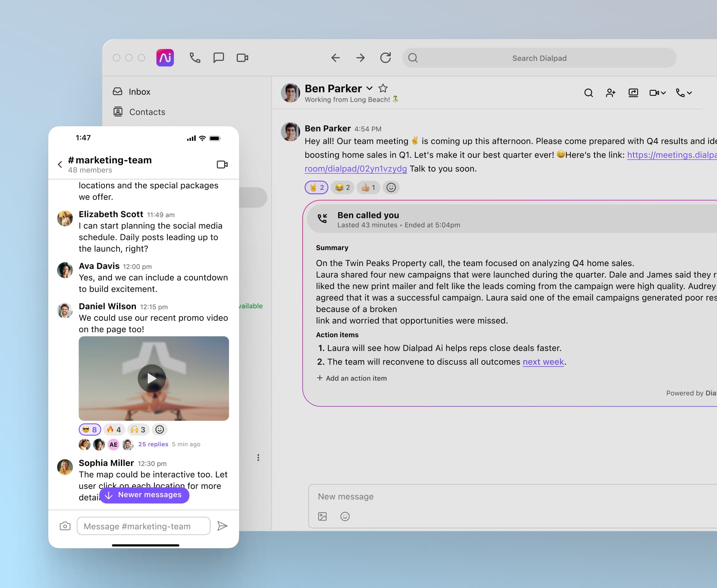
Task: Click the next week link in action items
Action: (543, 362)
